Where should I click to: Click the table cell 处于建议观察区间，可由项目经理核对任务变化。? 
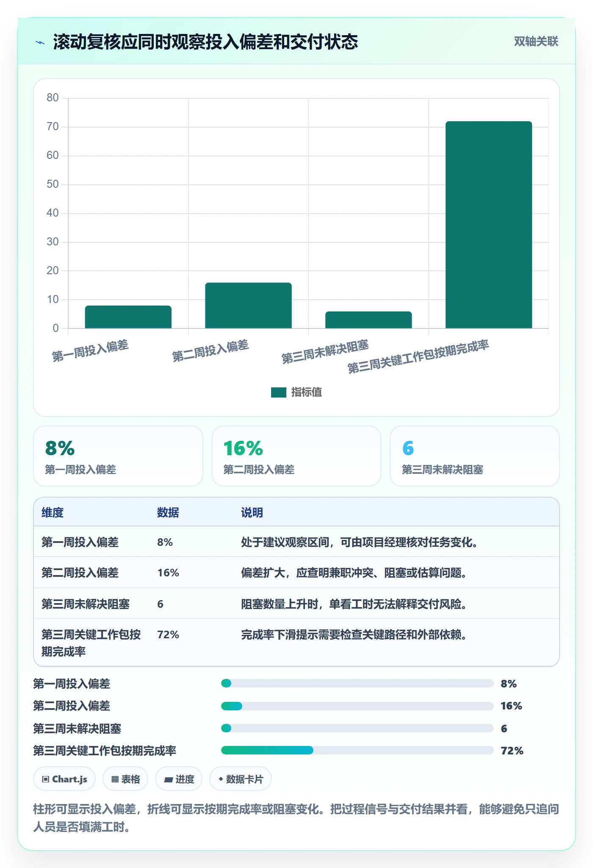tap(360, 542)
